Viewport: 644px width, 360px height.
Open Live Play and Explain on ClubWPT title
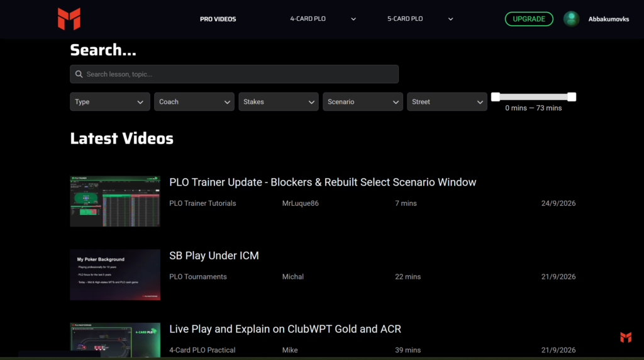(285, 329)
